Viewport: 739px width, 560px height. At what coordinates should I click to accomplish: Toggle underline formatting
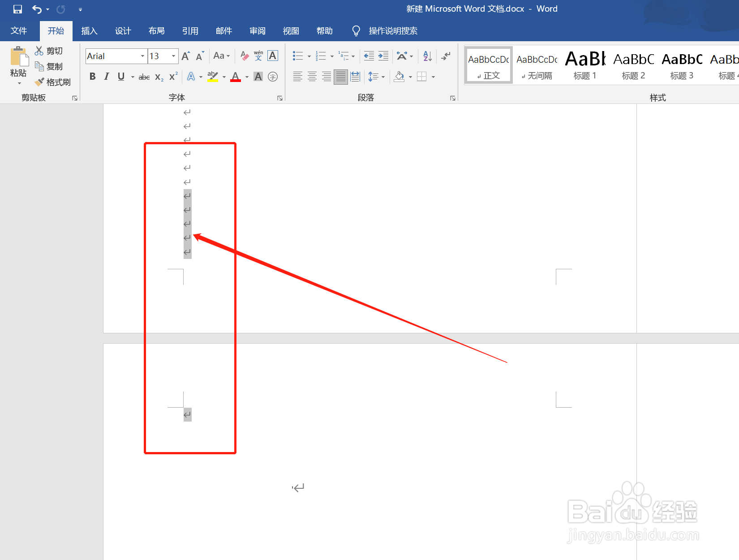click(121, 77)
